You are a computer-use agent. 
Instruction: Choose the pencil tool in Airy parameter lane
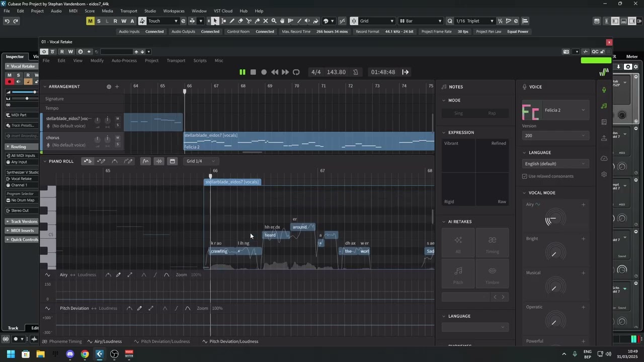coord(118,275)
